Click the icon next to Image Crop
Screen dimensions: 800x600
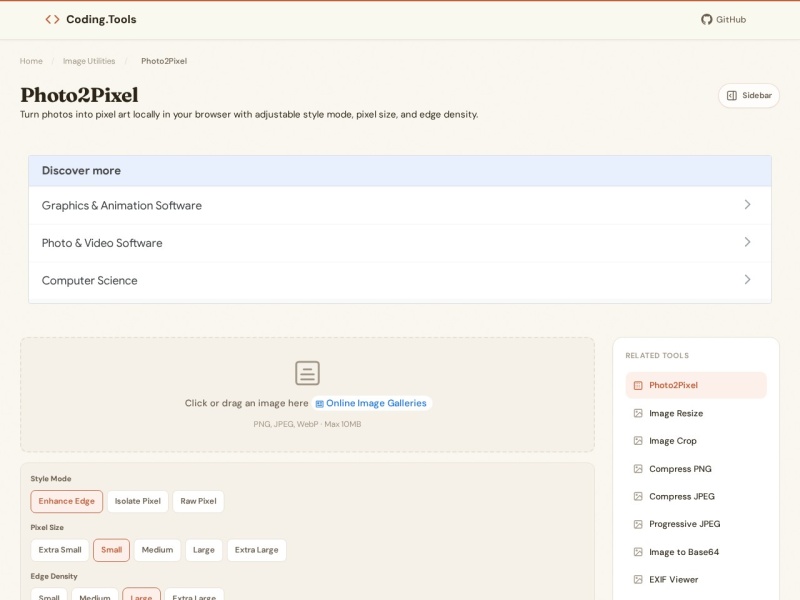tap(638, 441)
